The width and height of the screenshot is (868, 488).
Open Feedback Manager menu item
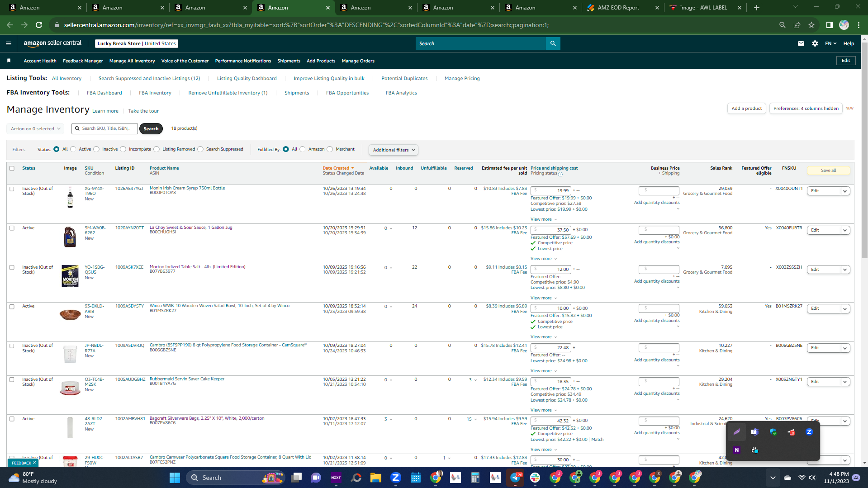pyautogui.click(x=83, y=61)
